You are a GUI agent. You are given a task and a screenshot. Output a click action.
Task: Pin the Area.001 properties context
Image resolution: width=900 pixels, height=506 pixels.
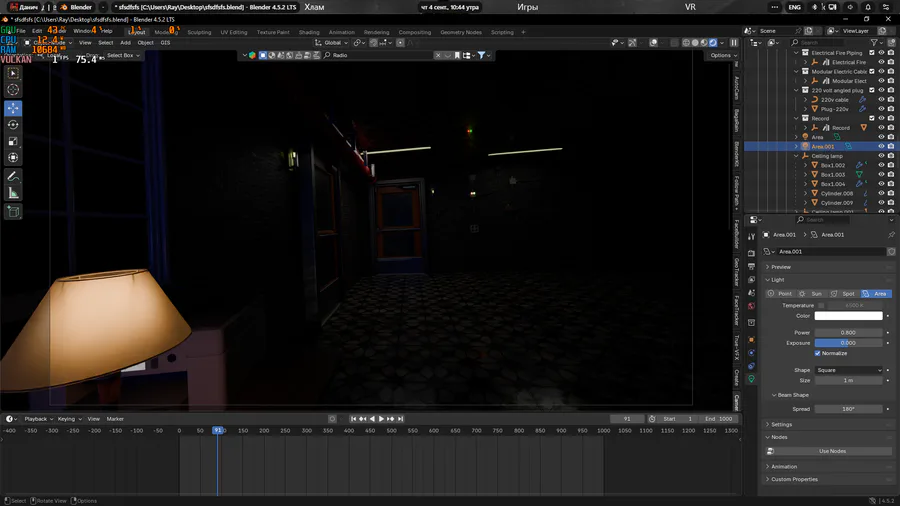pyautogui.click(x=891, y=235)
